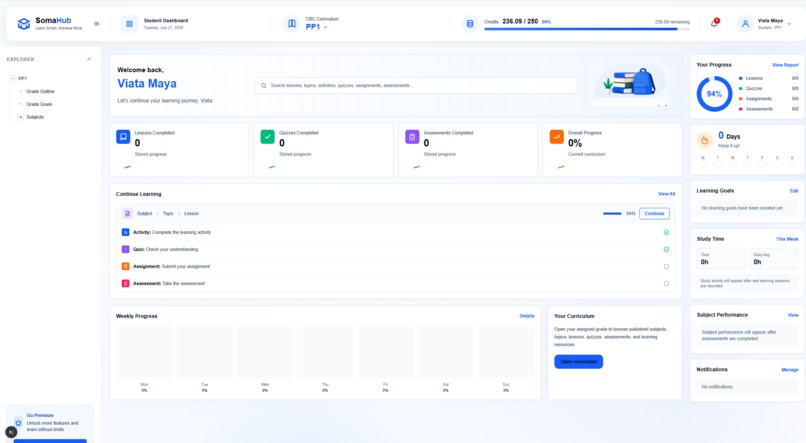Click the Sun weekly progress bar

click(506, 353)
